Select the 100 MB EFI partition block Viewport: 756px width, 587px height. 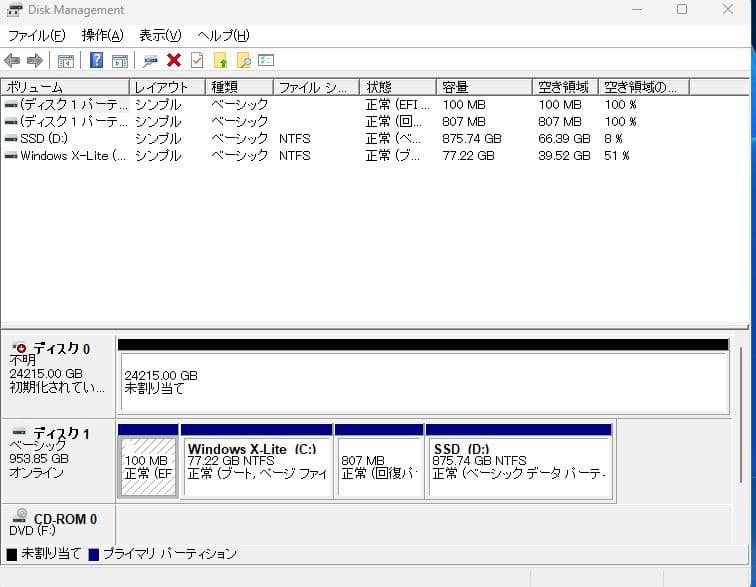pos(148,462)
